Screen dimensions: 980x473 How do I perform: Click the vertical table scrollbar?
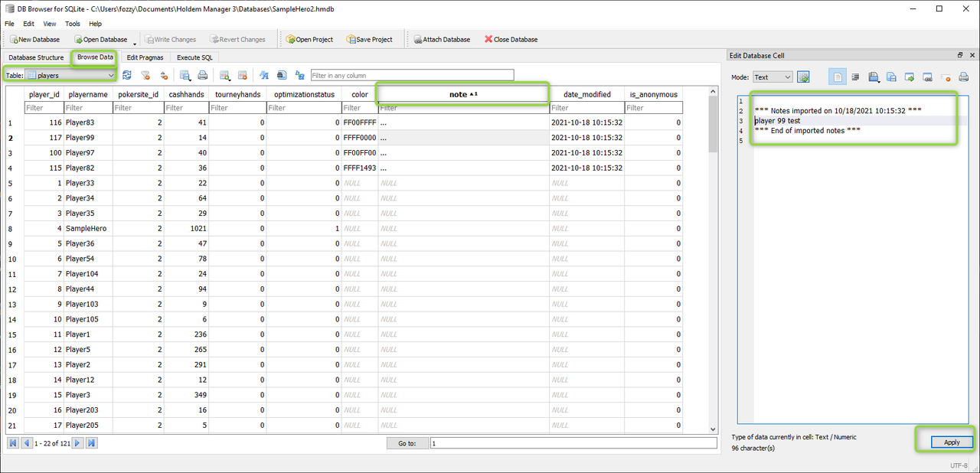714,260
